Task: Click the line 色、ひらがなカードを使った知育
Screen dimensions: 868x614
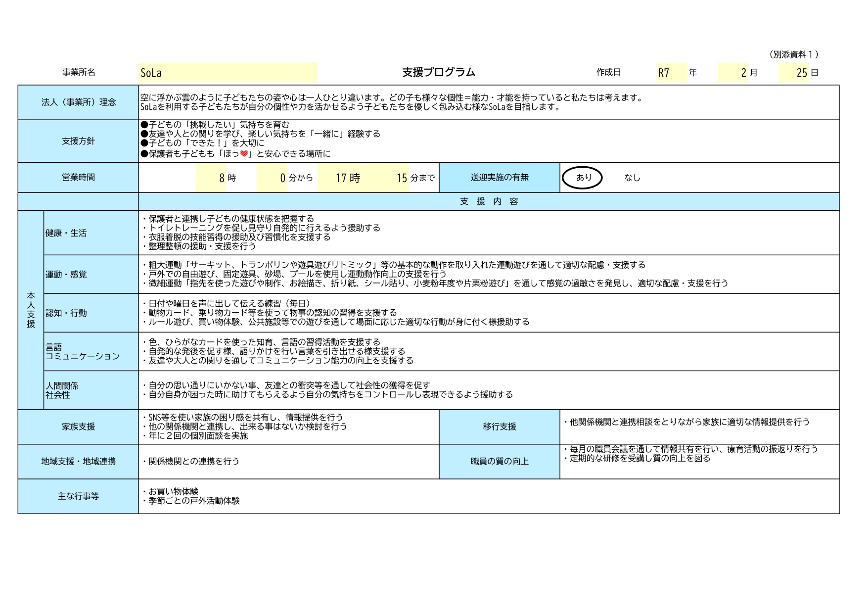Action: 261,342
